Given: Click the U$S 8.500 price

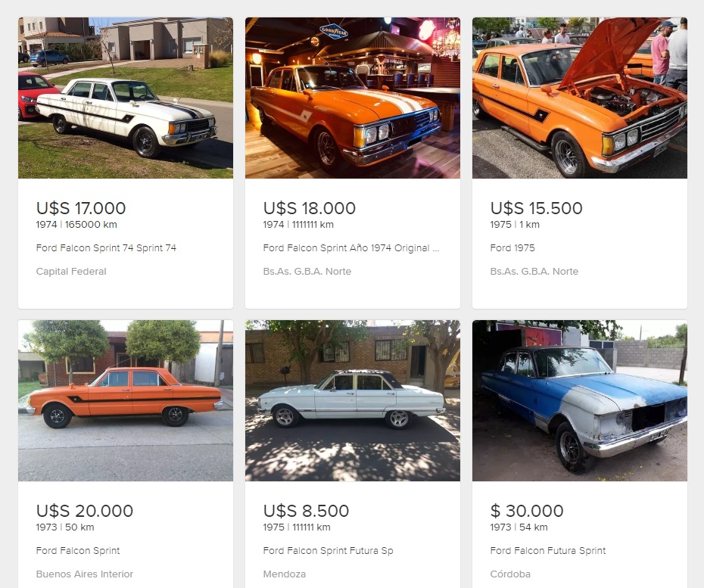Looking at the screenshot, I should [306, 511].
